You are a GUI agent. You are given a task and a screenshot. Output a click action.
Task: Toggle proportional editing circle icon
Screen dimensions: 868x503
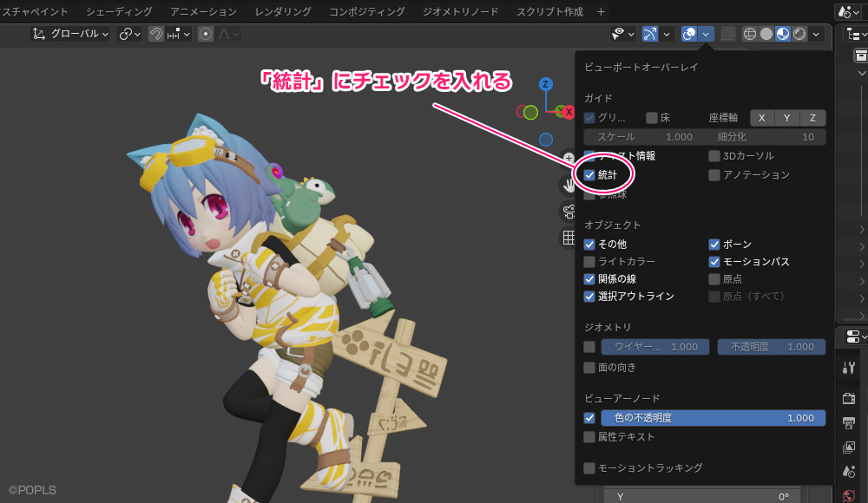pyautogui.click(x=206, y=35)
